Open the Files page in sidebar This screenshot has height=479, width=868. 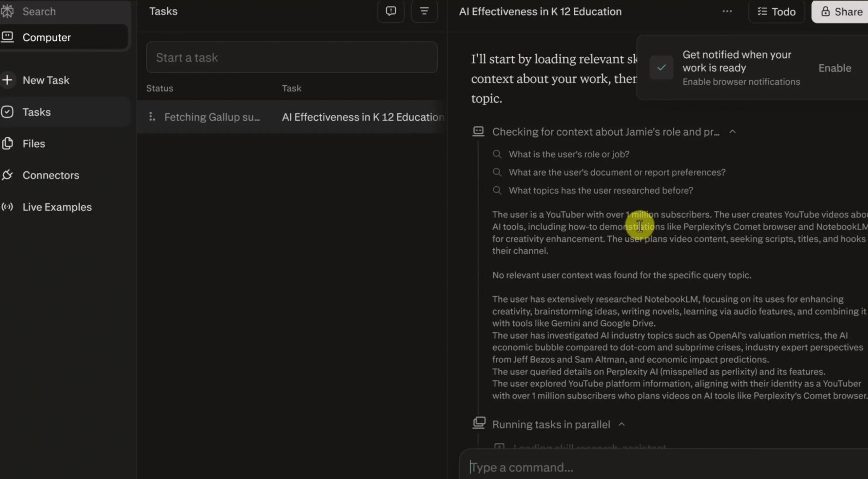(x=34, y=143)
